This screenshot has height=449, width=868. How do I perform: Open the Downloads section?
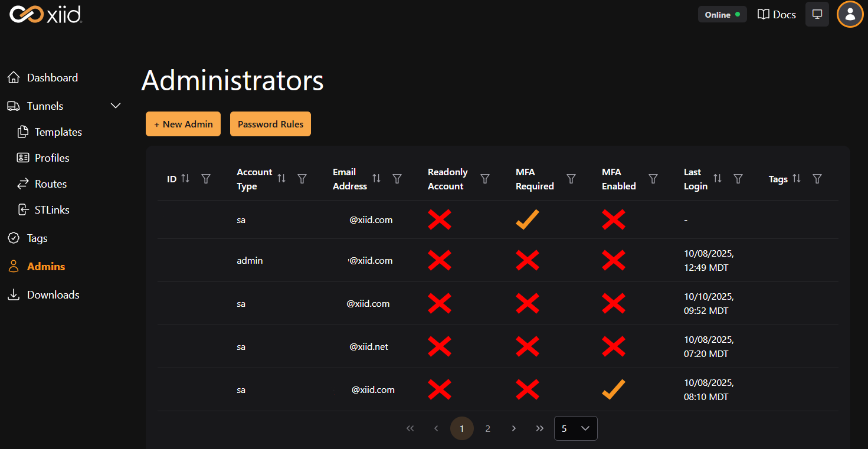(x=53, y=294)
